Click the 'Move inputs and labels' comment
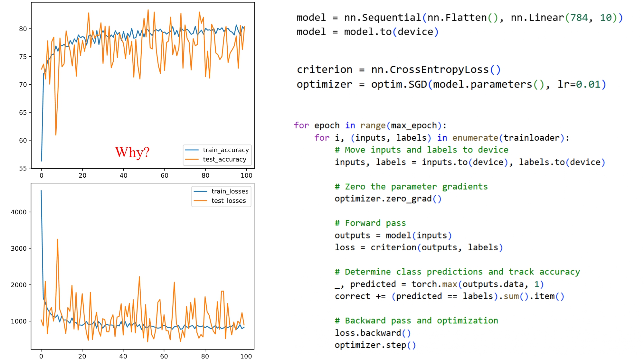 (x=421, y=150)
